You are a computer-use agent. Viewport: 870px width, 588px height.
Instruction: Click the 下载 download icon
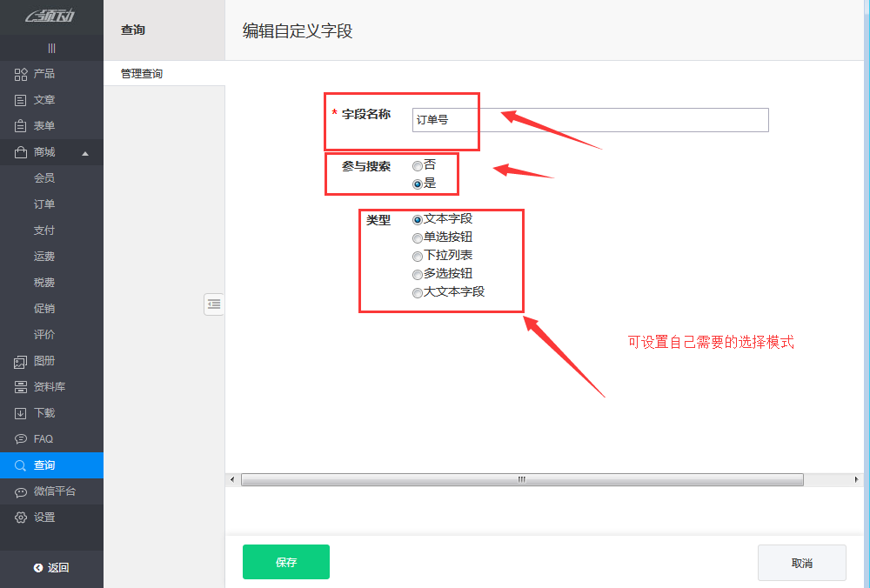coord(21,413)
